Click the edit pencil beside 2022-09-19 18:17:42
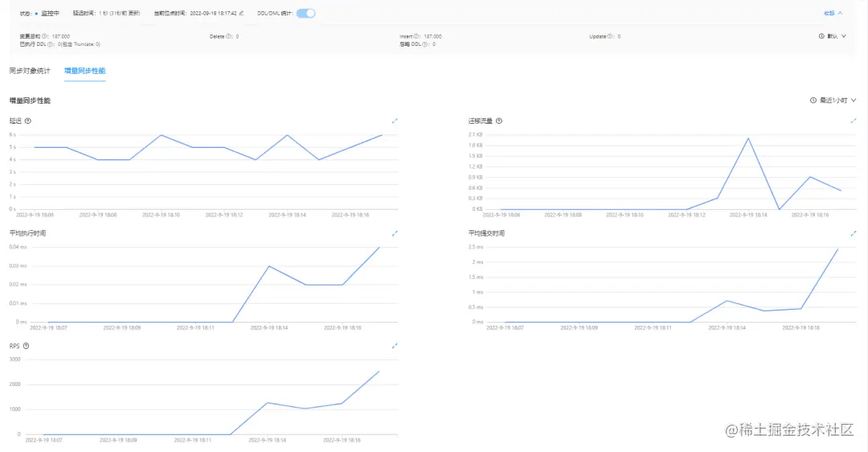 point(241,14)
